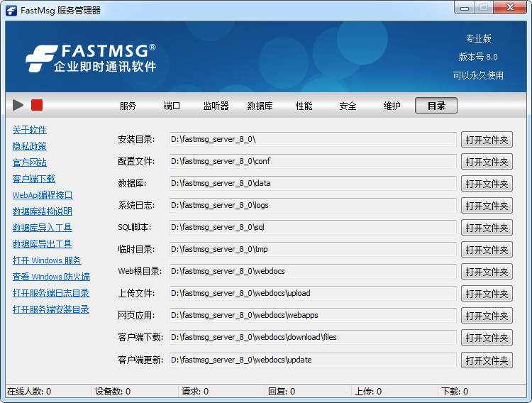Minimize the FastMsg 服务管理器 window

(x=465, y=8)
